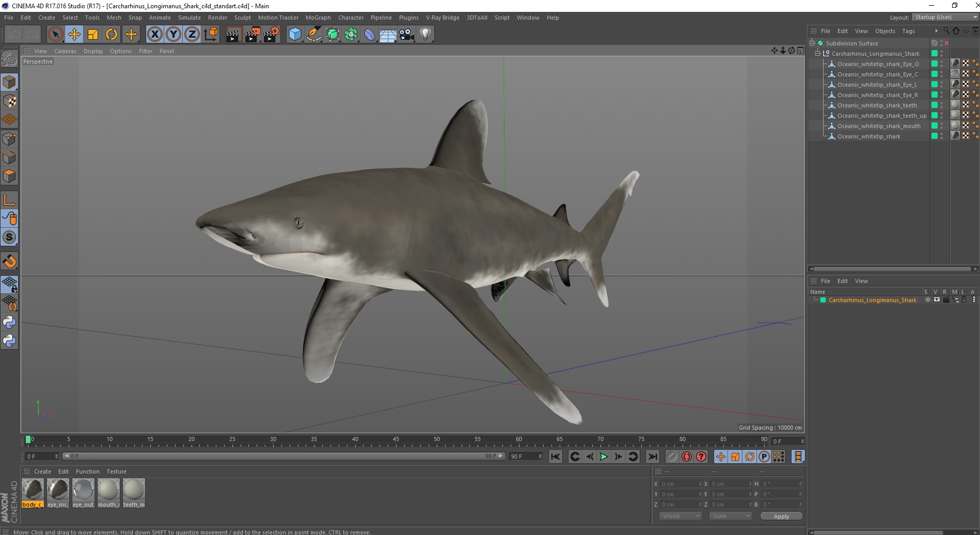Collapse Carcharhinus_Longimanus_Shark null group
Image resolution: width=980 pixels, height=535 pixels.
click(817, 54)
